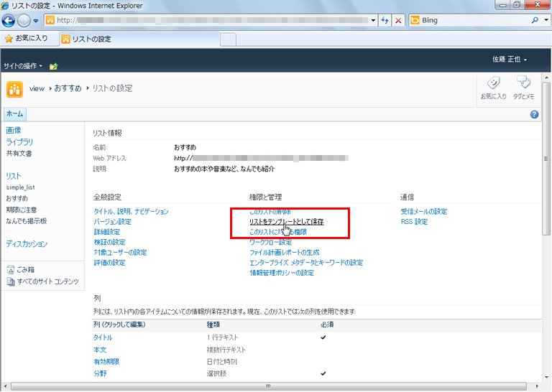Open 評価の設定 link
This screenshot has width=552, height=392.
[x=109, y=263]
